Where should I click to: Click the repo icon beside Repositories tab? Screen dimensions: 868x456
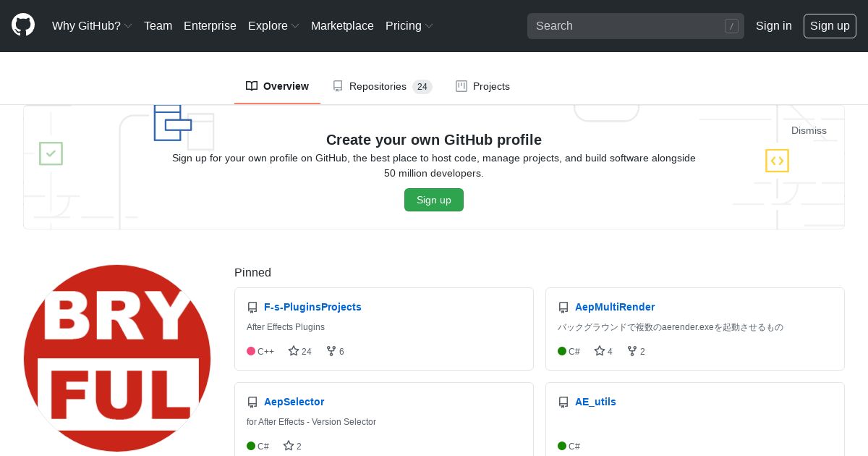[338, 86]
